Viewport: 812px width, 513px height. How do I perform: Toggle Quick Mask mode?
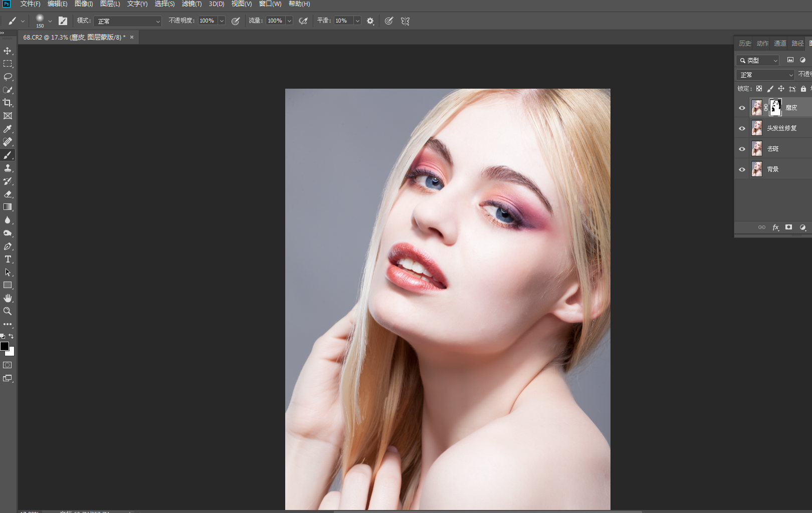[x=8, y=365]
